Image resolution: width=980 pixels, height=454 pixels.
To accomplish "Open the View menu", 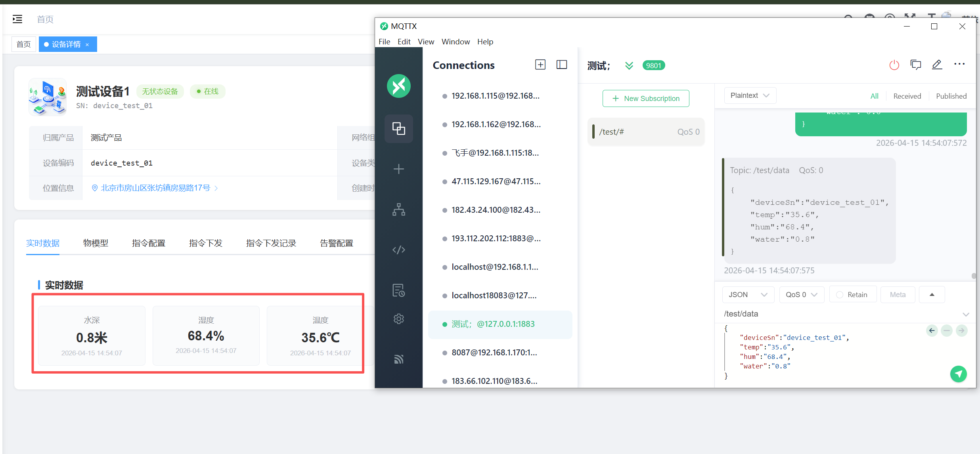I will 426,42.
